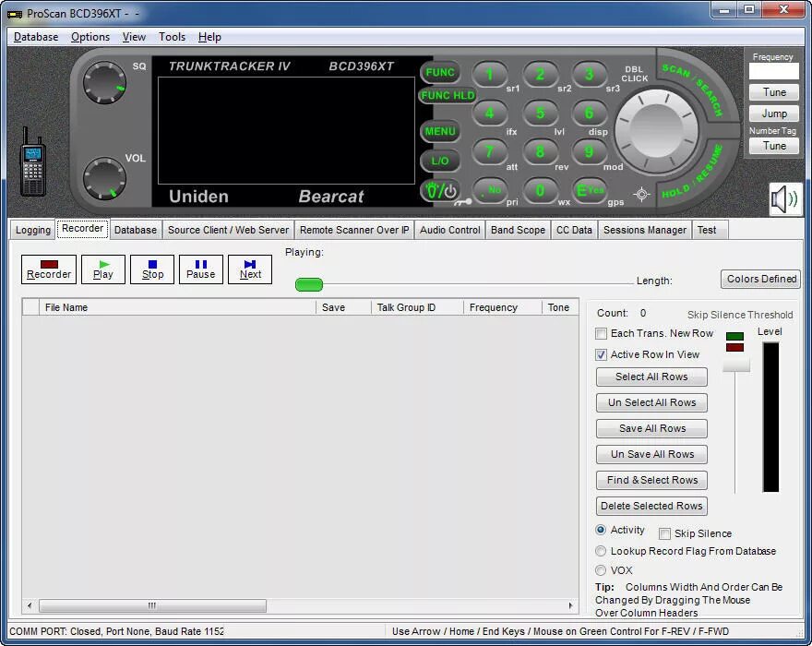The height and width of the screenshot is (646, 812).
Task: Open the Help menu
Action: 209,37
